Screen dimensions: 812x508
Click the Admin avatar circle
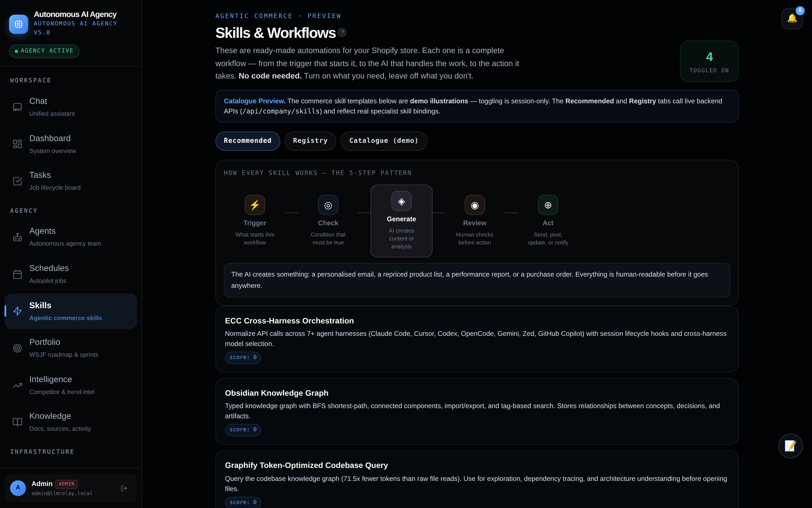(x=18, y=488)
